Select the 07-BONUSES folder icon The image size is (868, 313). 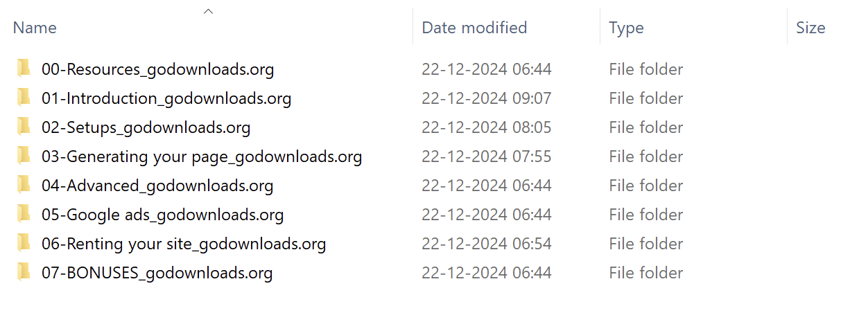[24, 272]
